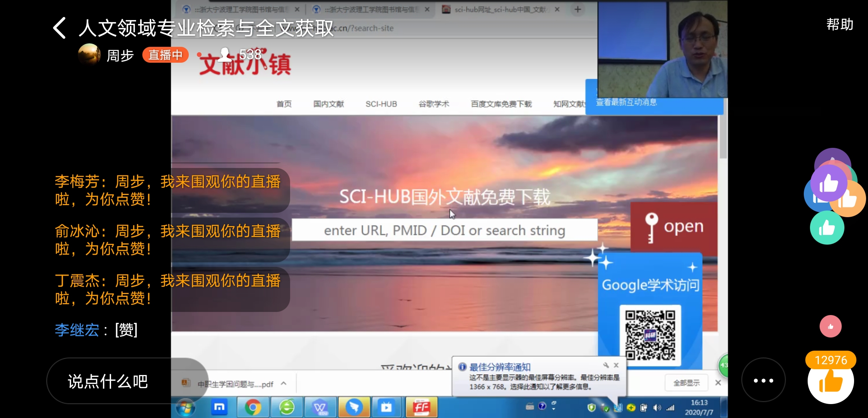This screenshot has width=868, height=418.
Task: Tap 帮助 help link at top right
Action: pyautogui.click(x=839, y=25)
